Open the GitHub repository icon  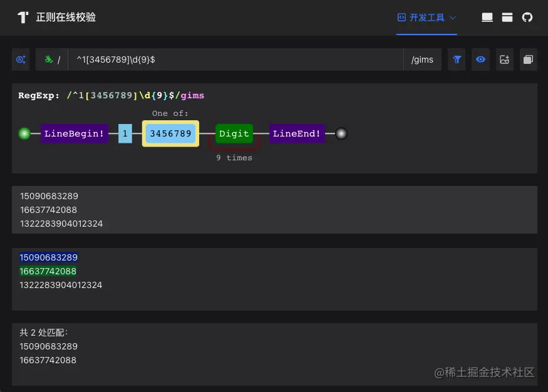527,17
